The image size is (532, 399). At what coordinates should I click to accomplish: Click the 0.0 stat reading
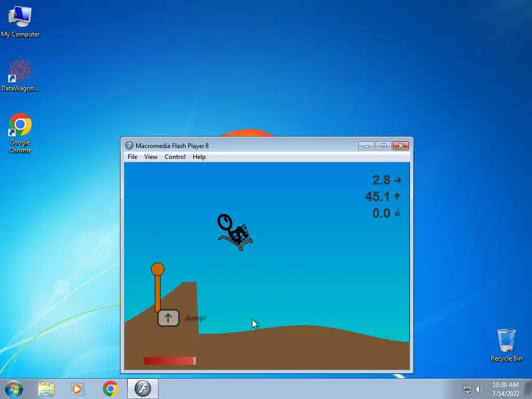coord(381,213)
